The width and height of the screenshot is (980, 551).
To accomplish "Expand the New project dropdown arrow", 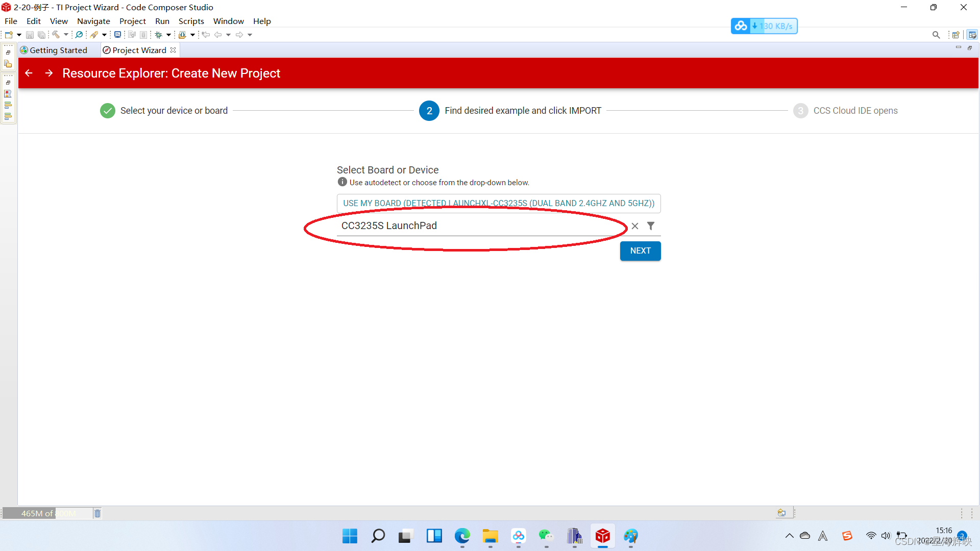I will pyautogui.click(x=19, y=35).
